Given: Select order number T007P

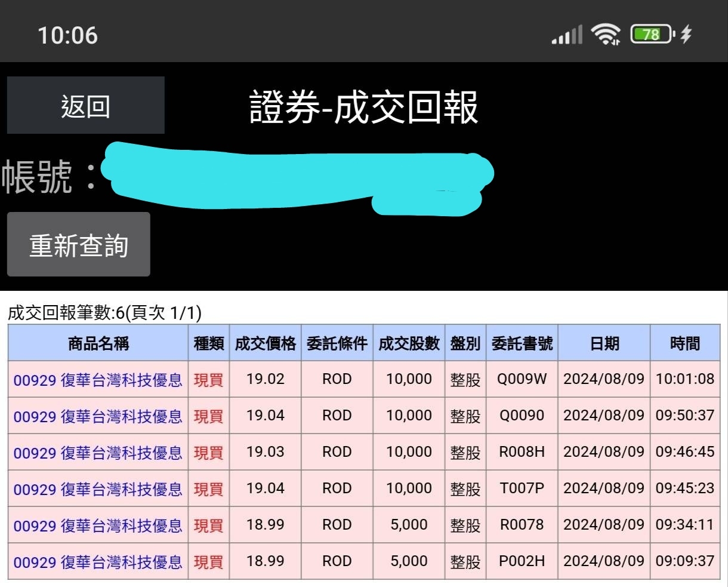Looking at the screenshot, I should point(522,488).
